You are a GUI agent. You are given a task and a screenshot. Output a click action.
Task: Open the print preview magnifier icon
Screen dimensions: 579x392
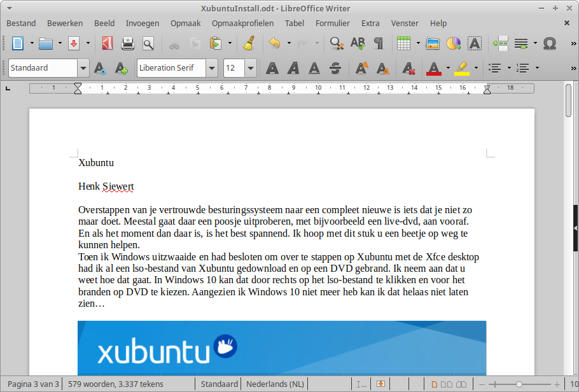[x=148, y=44]
